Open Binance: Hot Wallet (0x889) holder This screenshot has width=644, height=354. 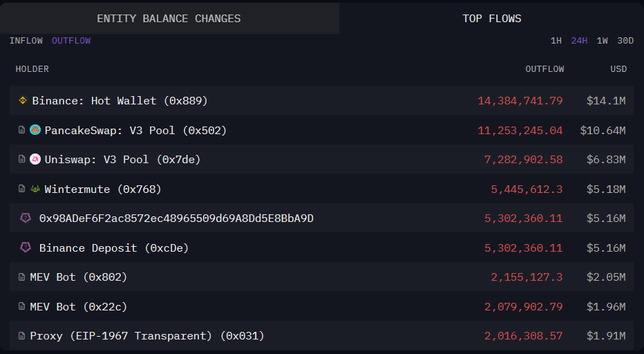pos(120,101)
